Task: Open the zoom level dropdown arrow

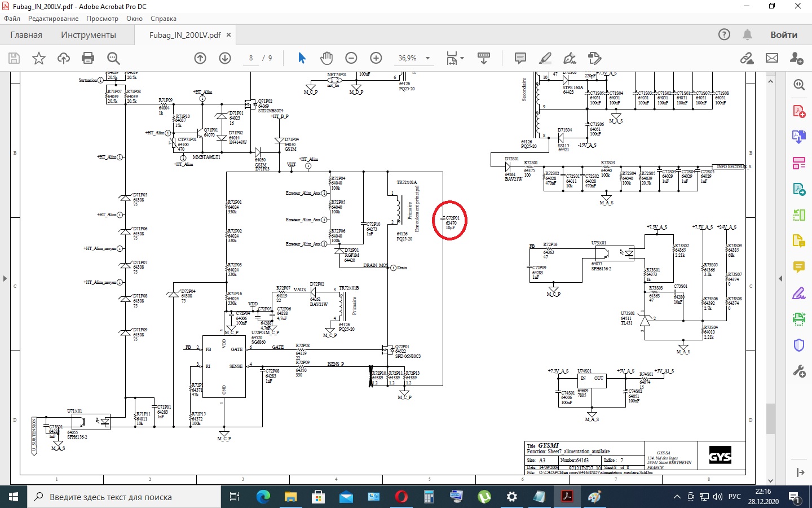Action: point(428,58)
